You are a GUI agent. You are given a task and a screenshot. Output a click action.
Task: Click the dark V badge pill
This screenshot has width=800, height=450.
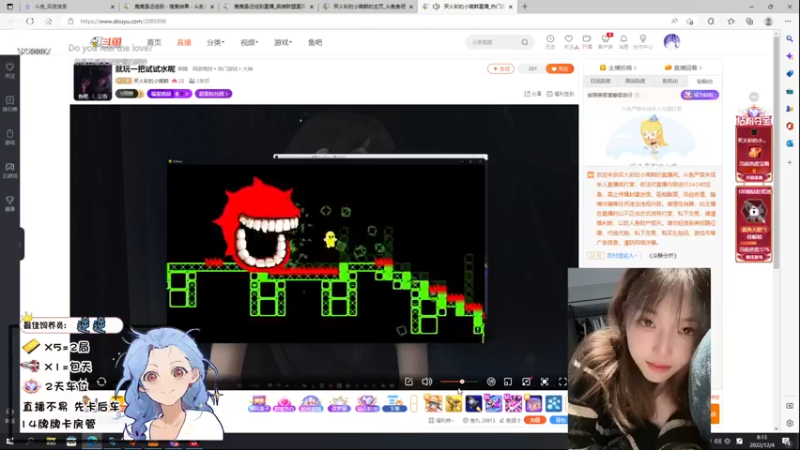coord(129,94)
